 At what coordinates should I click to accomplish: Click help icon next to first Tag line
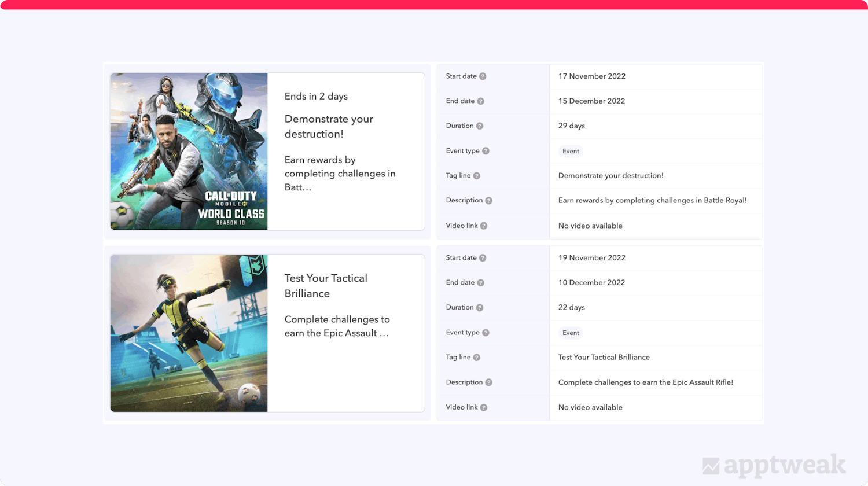(x=477, y=176)
